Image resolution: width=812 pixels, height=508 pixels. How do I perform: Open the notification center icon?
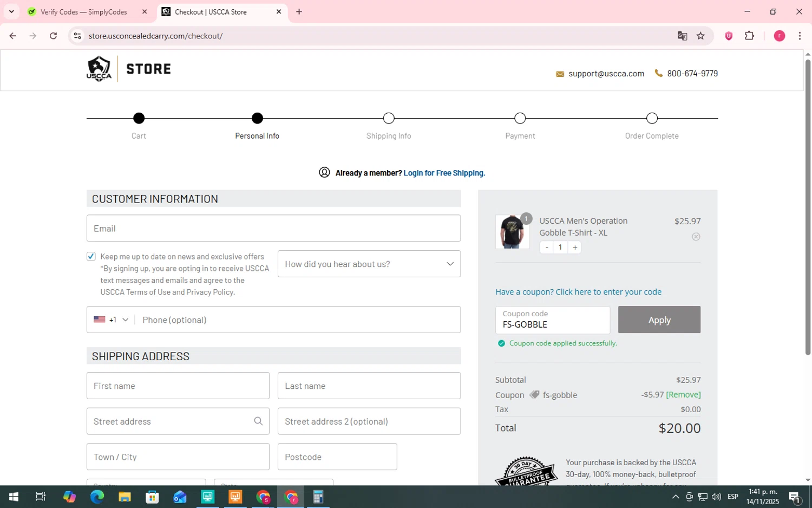point(795,497)
